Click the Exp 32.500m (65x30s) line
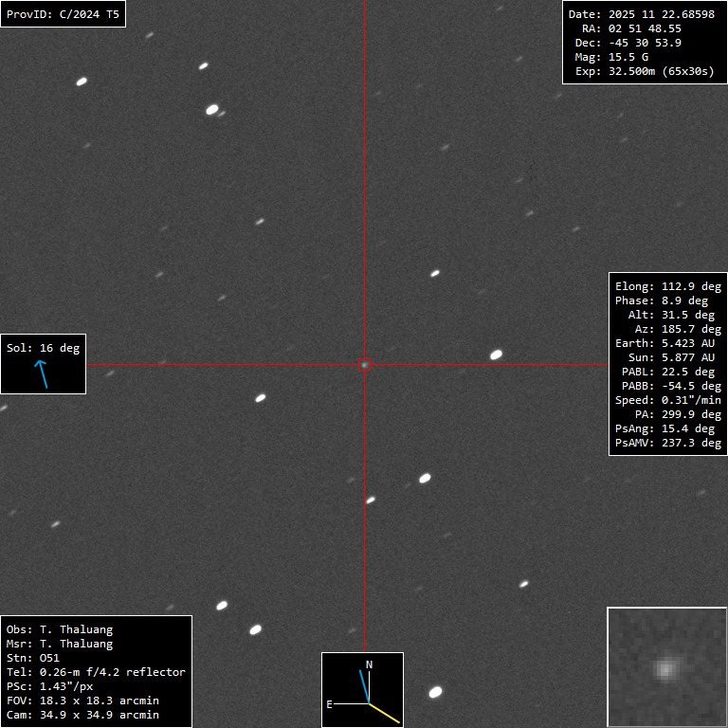 point(644,71)
